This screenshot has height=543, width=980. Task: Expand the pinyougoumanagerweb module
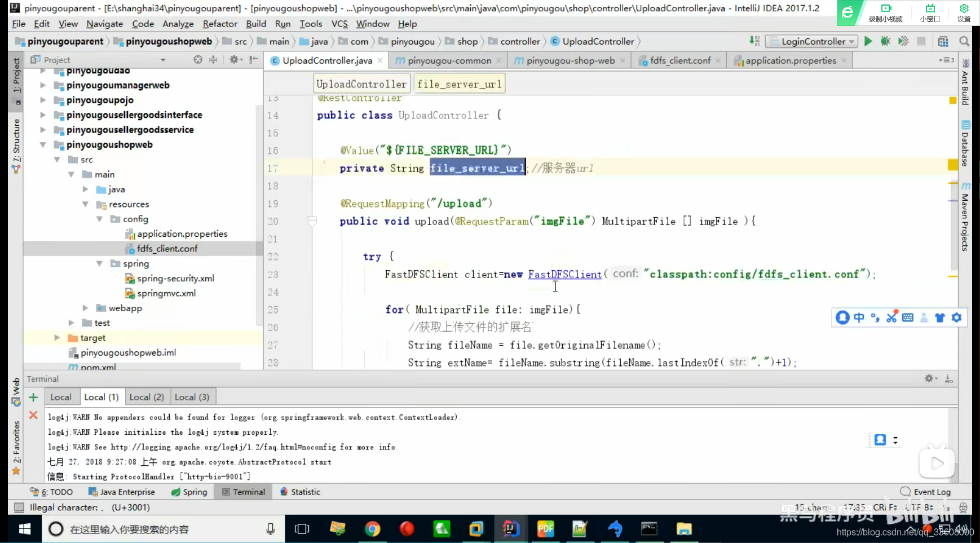[43, 85]
